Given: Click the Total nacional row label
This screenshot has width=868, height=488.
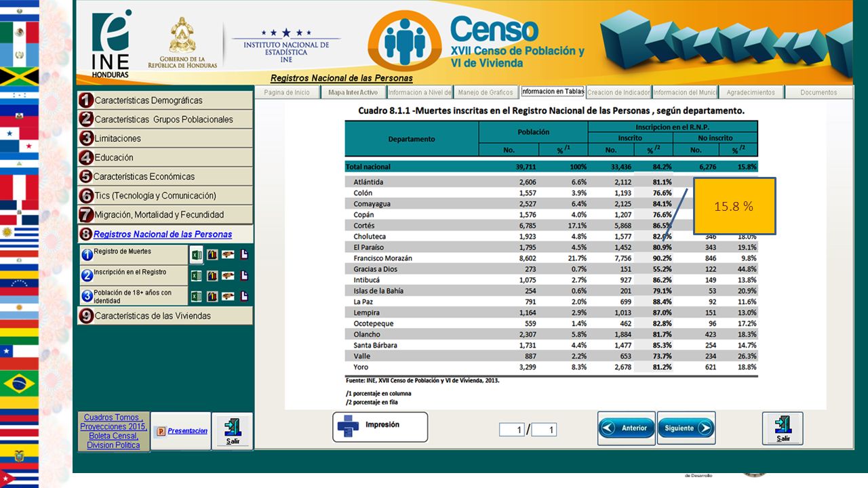Looking at the screenshot, I should 368,166.
